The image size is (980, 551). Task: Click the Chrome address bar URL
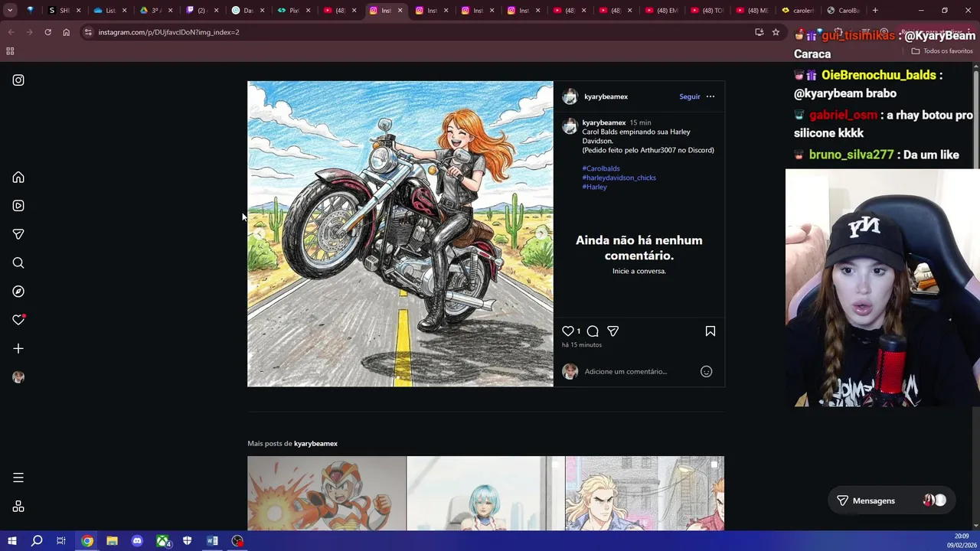click(x=168, y=32)
